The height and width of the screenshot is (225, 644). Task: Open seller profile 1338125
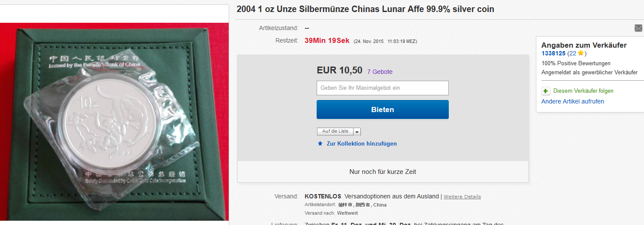pyautogui.click(x=553, y=54)
